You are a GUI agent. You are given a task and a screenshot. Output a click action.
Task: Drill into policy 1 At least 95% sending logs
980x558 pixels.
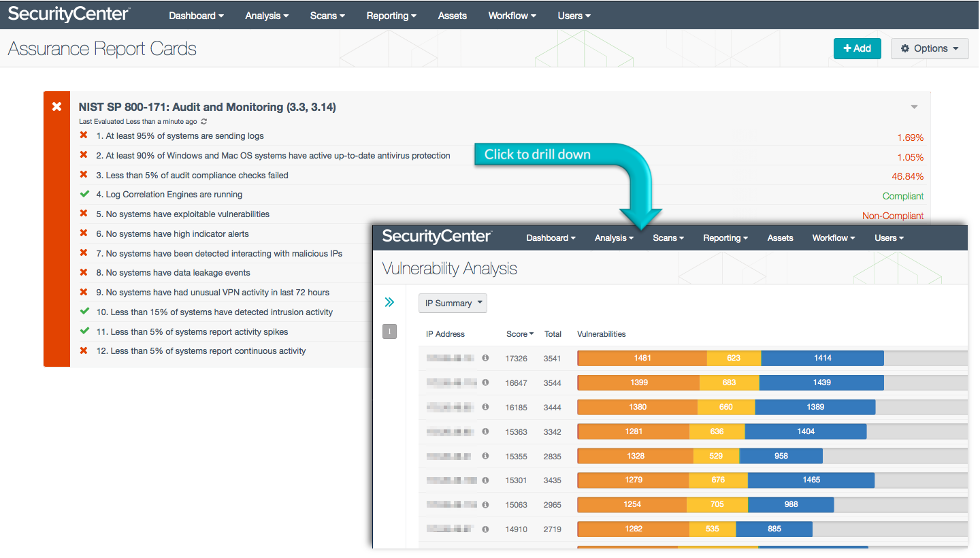point(180,136)
